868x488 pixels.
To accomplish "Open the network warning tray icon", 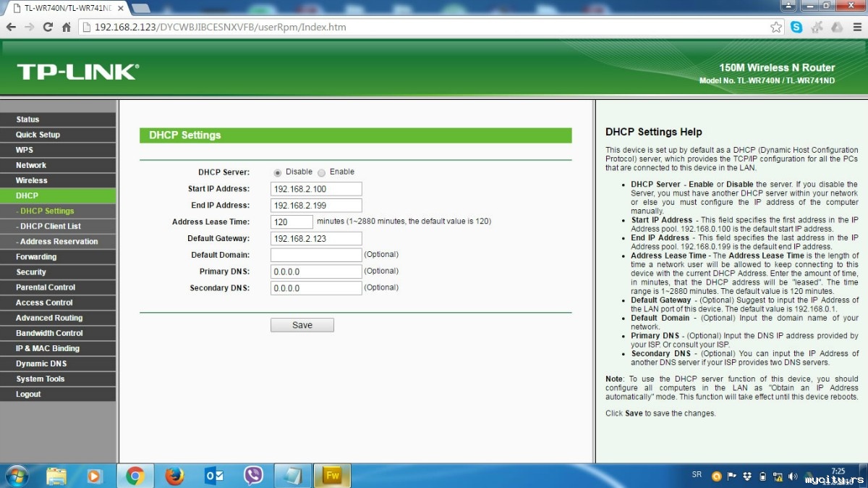I will [778, 476].
